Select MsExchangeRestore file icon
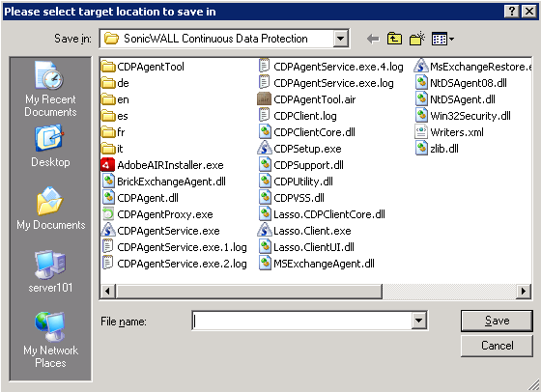541x392 pixels. pyautogui.click(x=420, y=67)
